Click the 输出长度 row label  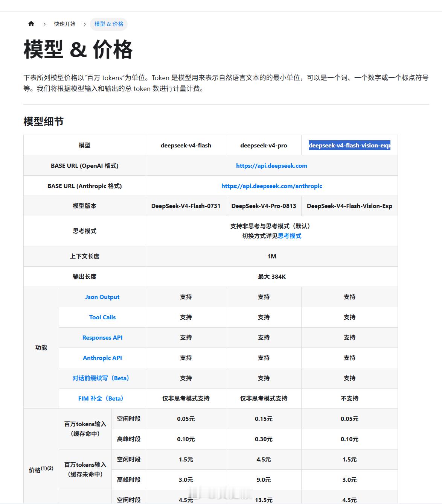click(84, 276)
